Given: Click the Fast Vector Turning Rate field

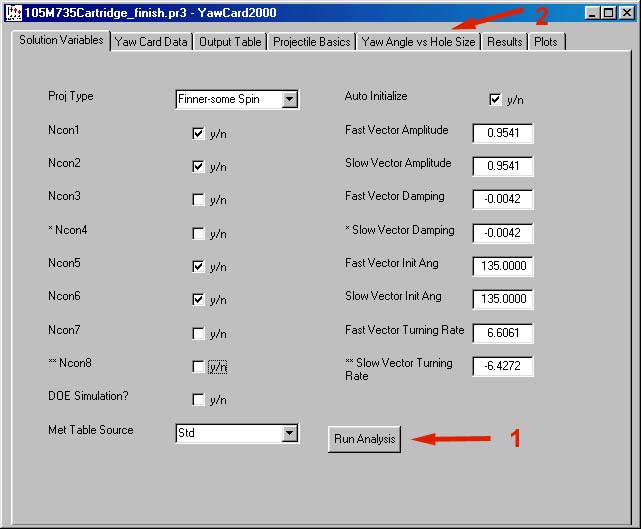Looking at the screenshot, I should coord(502,333).
